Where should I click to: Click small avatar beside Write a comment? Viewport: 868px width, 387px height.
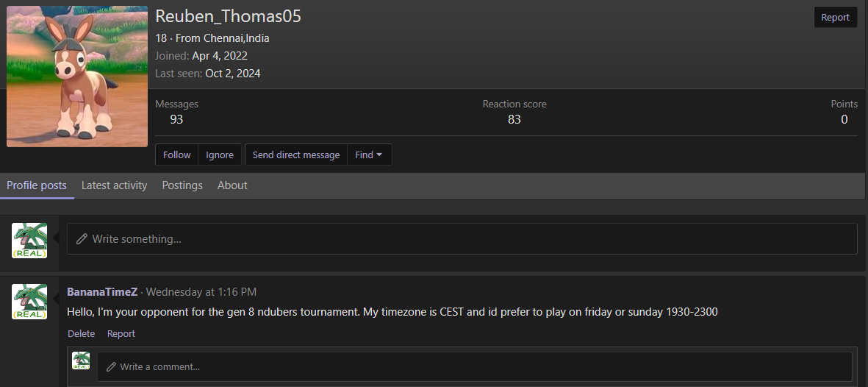pyautogui.click(x=81, y=361)
